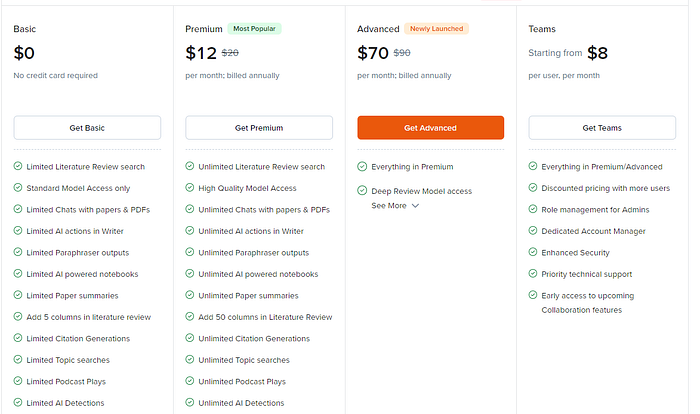Click checkmark icon beside Standard Model Access only

coord(19,188)
